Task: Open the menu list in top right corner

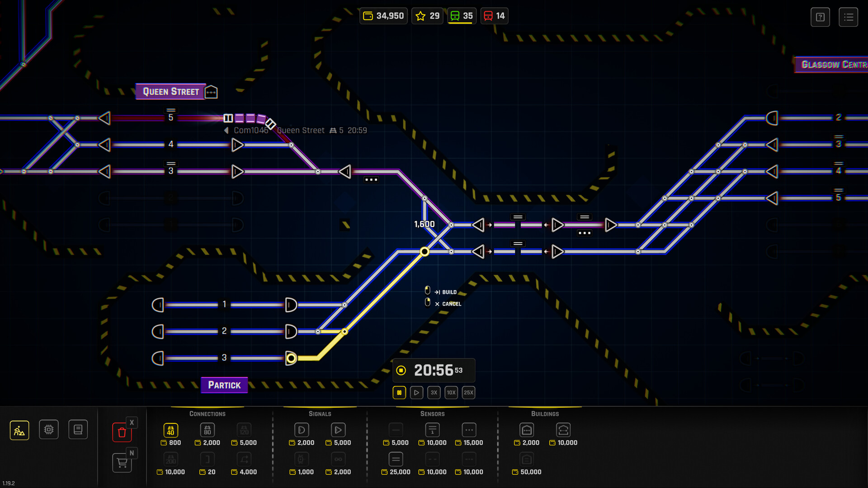Action: 849,17
